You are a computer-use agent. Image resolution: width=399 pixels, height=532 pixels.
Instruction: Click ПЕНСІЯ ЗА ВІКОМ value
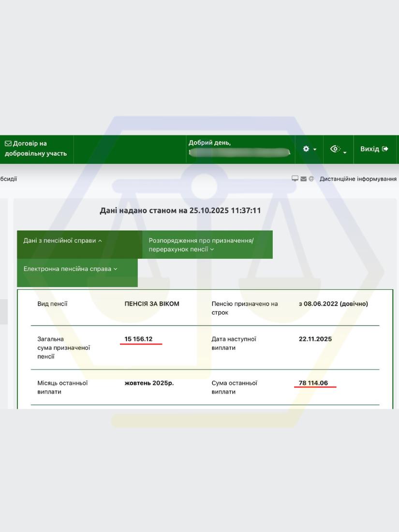pos(152,304)
